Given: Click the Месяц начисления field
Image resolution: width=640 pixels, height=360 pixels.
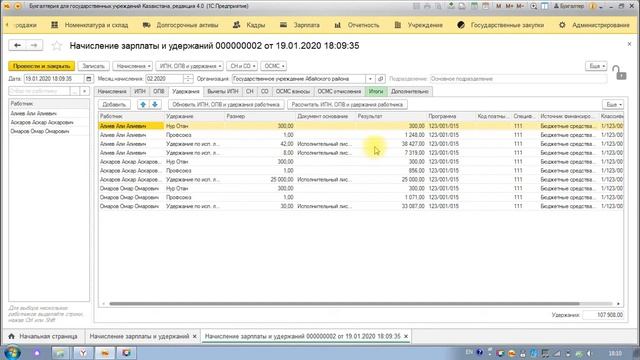Looking at the screenshot, I should click(164, 79).
